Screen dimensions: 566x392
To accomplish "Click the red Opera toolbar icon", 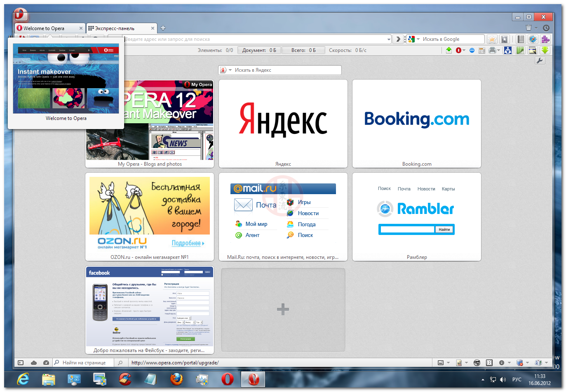I will click(x=458, y=50).
